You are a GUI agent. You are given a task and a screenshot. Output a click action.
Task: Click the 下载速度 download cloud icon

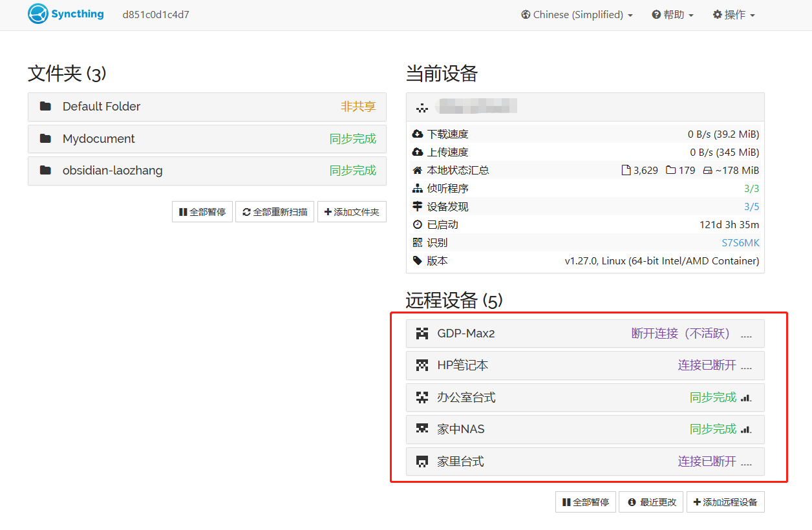click(x=418, y=134)
